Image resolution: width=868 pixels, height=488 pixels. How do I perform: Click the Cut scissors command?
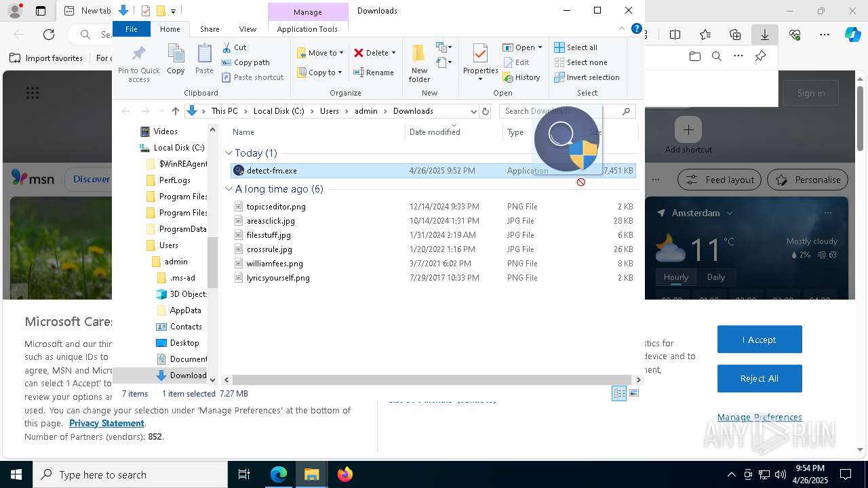235,47
